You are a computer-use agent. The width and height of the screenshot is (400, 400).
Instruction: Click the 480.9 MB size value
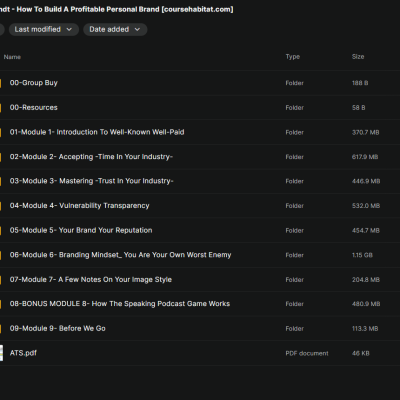tap(366, 304)
